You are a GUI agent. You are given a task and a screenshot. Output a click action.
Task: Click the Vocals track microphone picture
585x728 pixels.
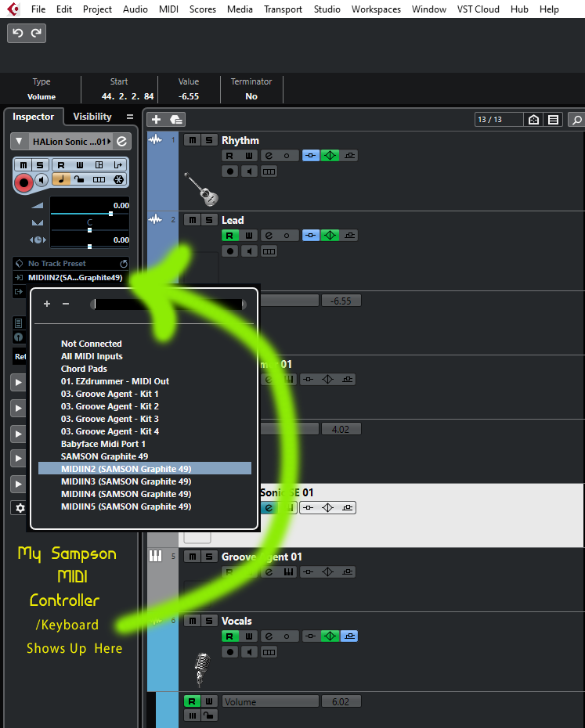[201, 670]
